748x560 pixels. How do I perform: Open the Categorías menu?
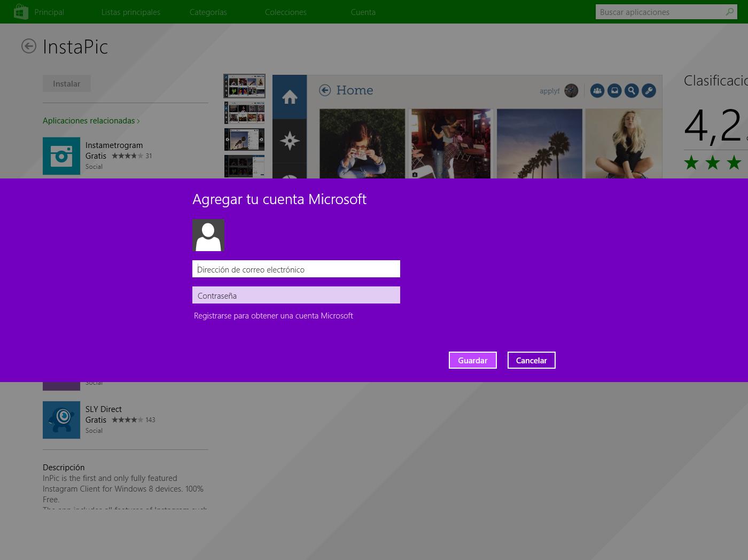[208, 12]
